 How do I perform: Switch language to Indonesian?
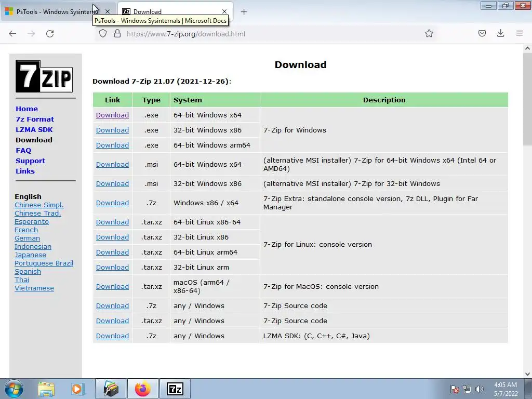tap(33, 247)
